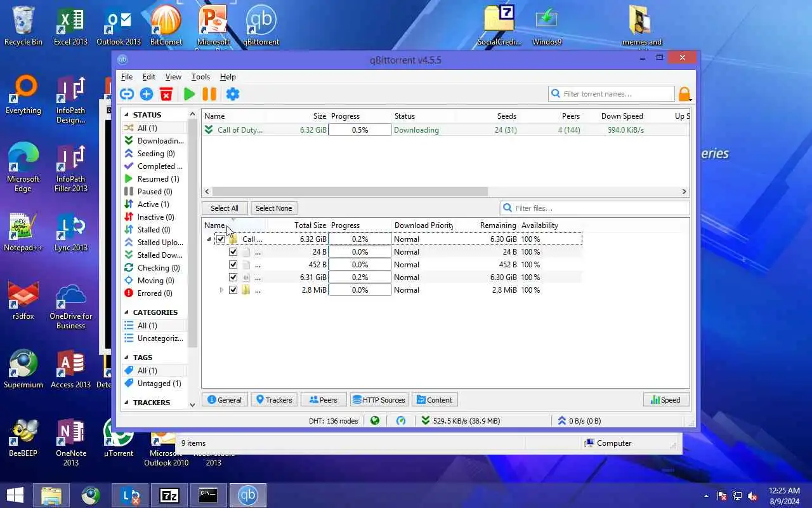
Task: Select the Active (1) status filter
Action: [155, 204]
